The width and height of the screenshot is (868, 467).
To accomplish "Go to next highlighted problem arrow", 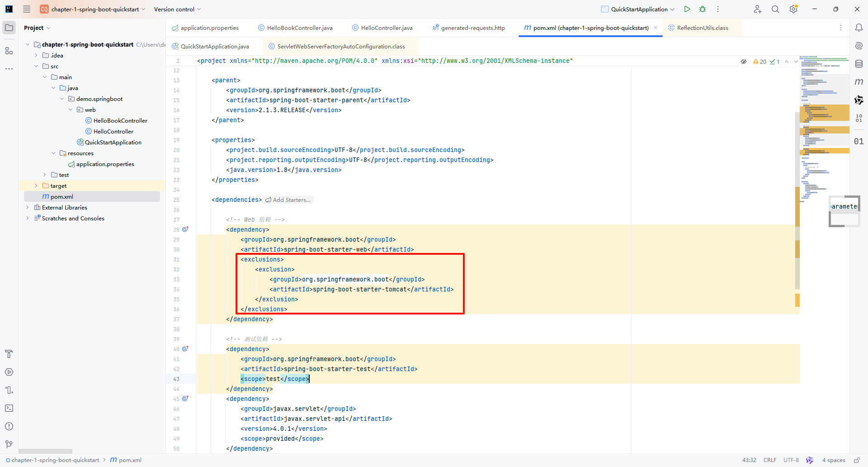I will point(796,62).
